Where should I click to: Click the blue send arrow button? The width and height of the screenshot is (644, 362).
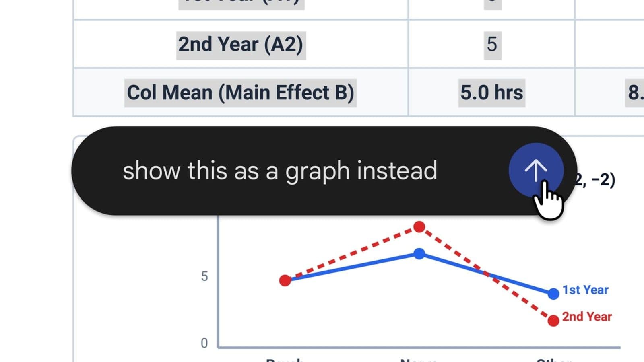[x=536, y=170]
